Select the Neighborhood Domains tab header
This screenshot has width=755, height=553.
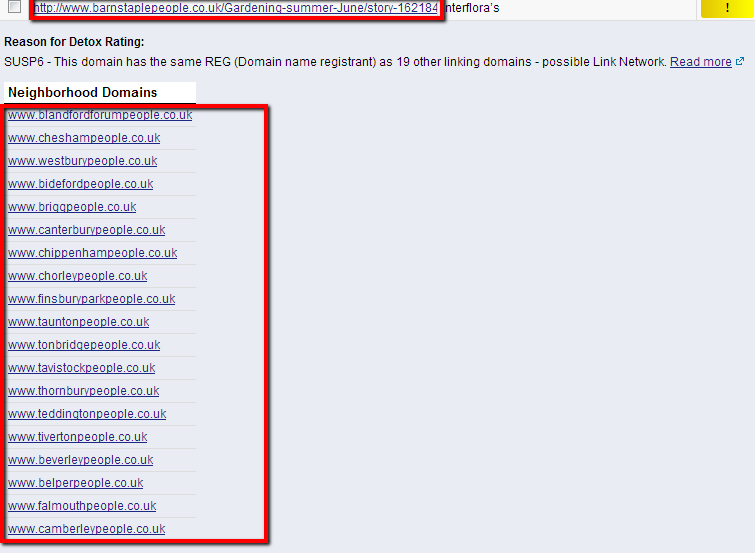pyautogui.click(x=100, y=92)
